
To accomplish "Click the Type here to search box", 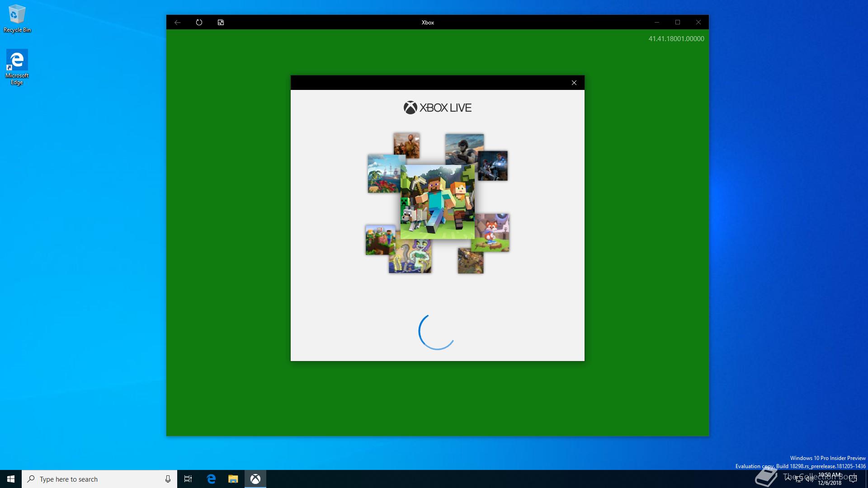I will [x=99, y=479].
